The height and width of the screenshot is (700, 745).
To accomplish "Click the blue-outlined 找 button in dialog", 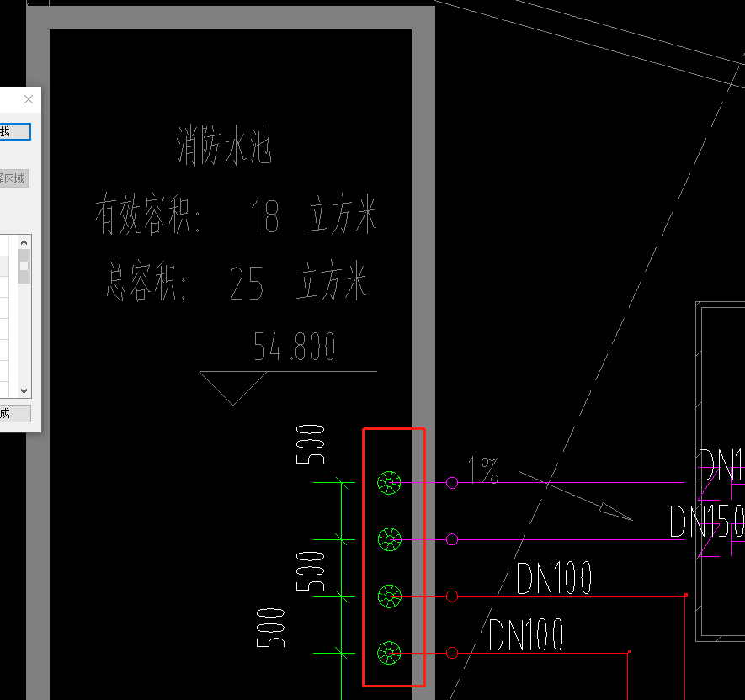I will pos(14,131).
